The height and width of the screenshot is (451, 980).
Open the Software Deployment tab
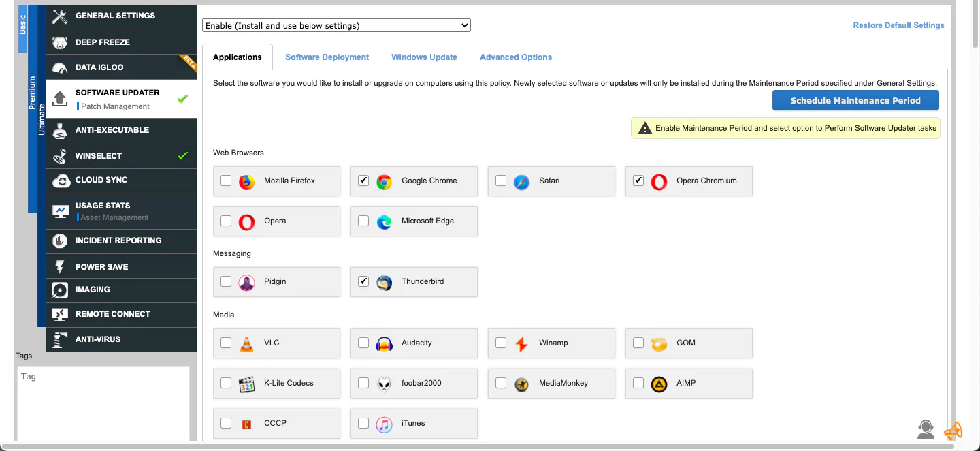[327, 57]
